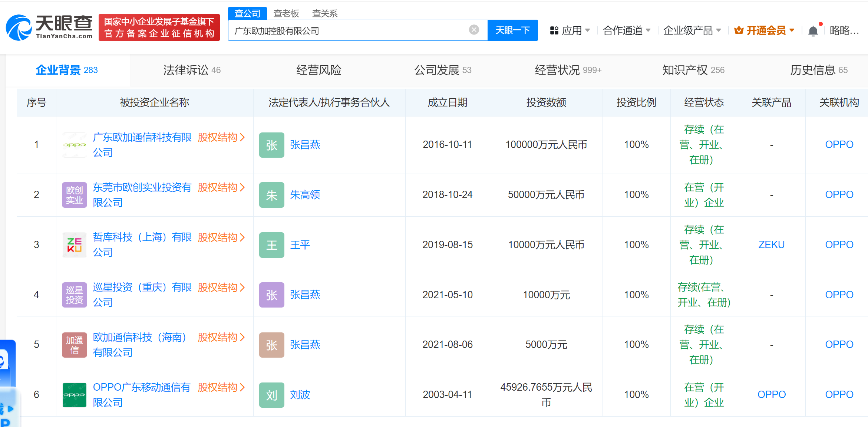The height and width of the screenshot is (427, 868).
Task: Open 股权结构 for 哲库科技（上海）
Action: [221, 237]
